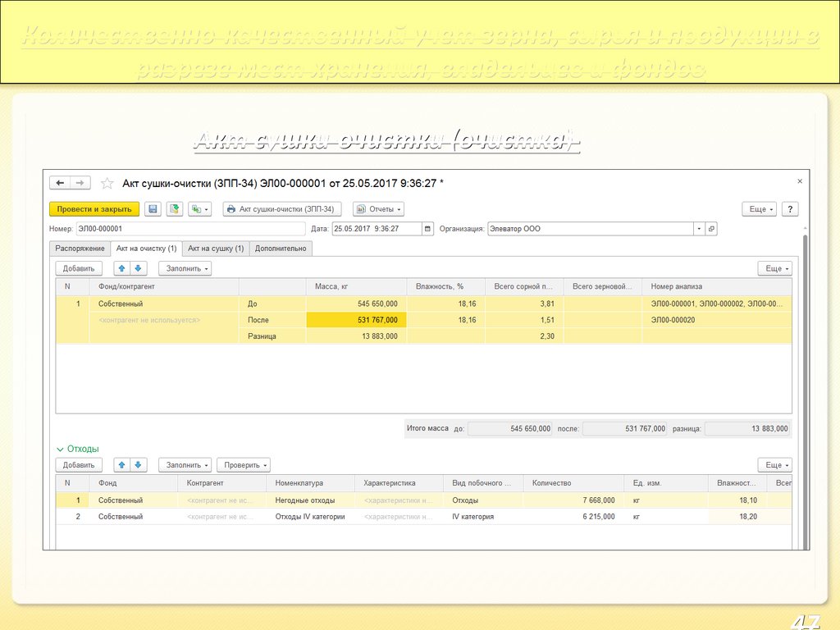Screen dimensions: 840x630
Task: Add document to favorites with star icon
Action: coord(106,183)
